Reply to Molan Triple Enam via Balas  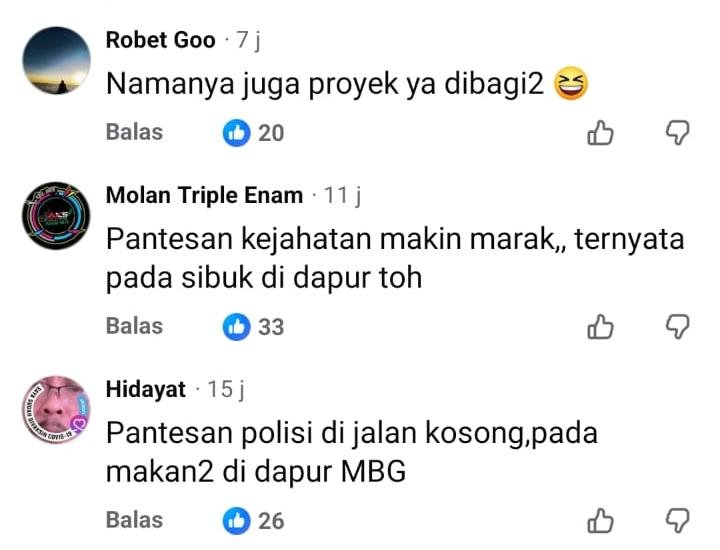point(135,326)
